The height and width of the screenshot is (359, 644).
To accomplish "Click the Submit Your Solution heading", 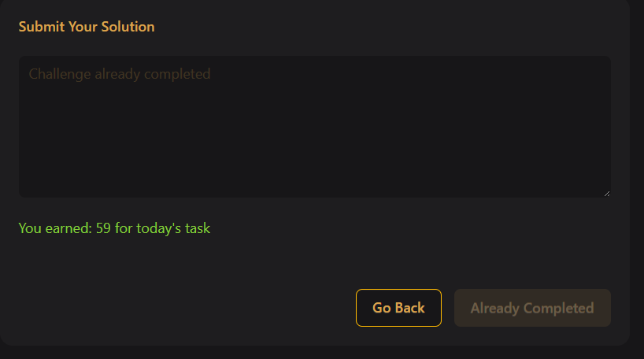I will (x=87, y=27).
